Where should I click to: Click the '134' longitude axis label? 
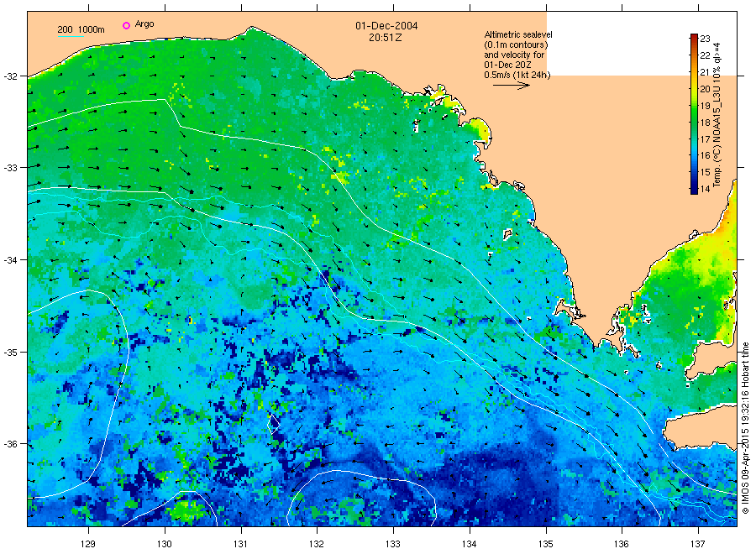[469, 544]
